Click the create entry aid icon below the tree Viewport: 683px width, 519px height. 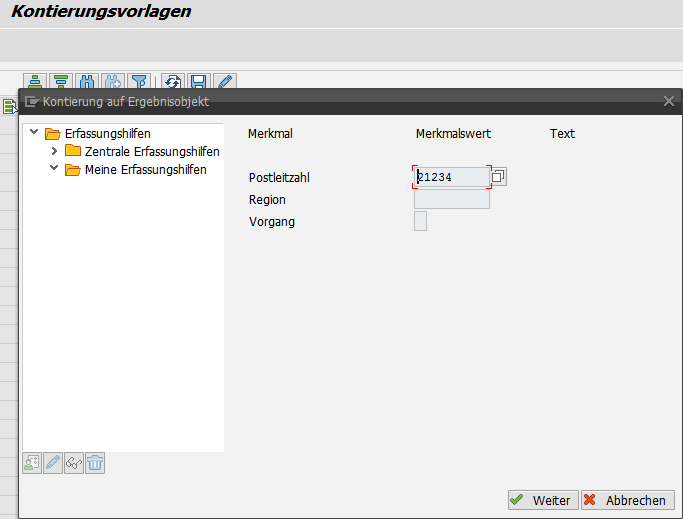click(x=33, y=463)
